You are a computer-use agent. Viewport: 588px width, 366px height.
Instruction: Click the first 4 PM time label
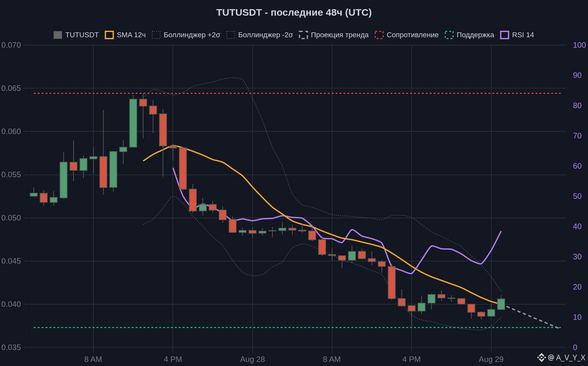click(x=173, y=359)
